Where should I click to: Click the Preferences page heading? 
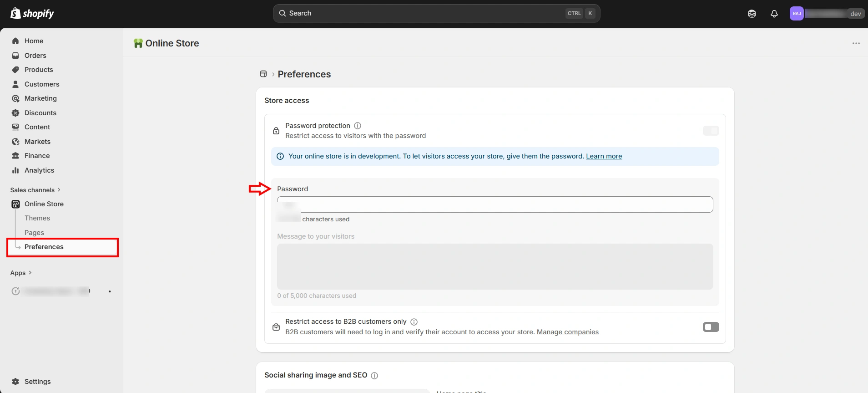tap(304, 74)
